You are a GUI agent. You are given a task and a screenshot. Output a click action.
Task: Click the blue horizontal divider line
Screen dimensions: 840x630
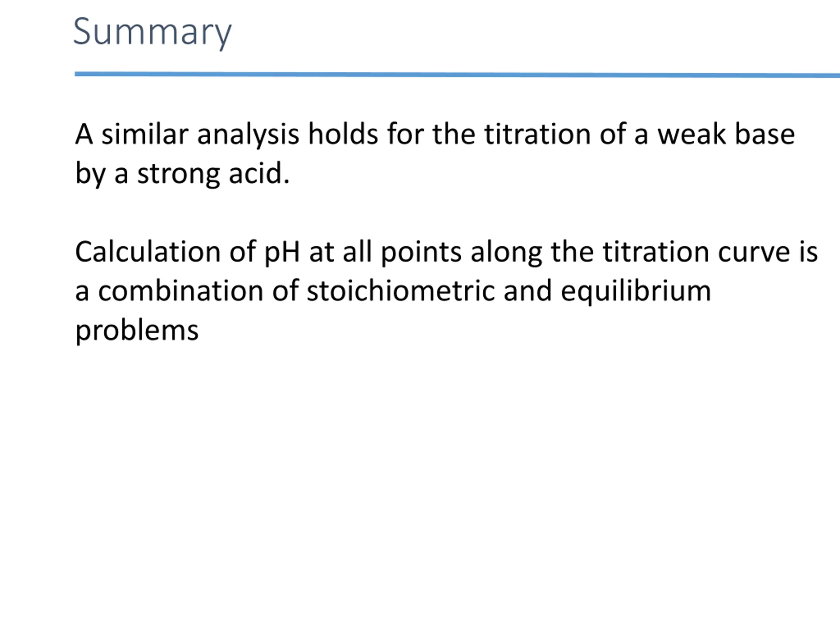[x=457, y=75]
